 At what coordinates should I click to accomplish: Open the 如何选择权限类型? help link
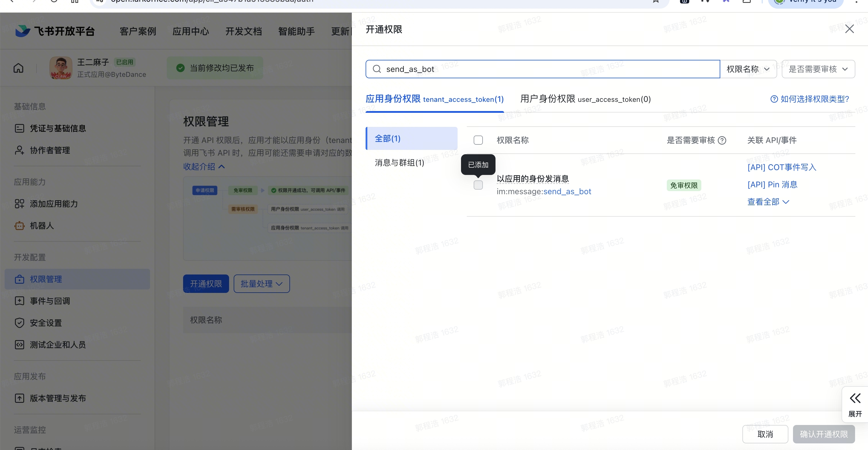[810, 99]
